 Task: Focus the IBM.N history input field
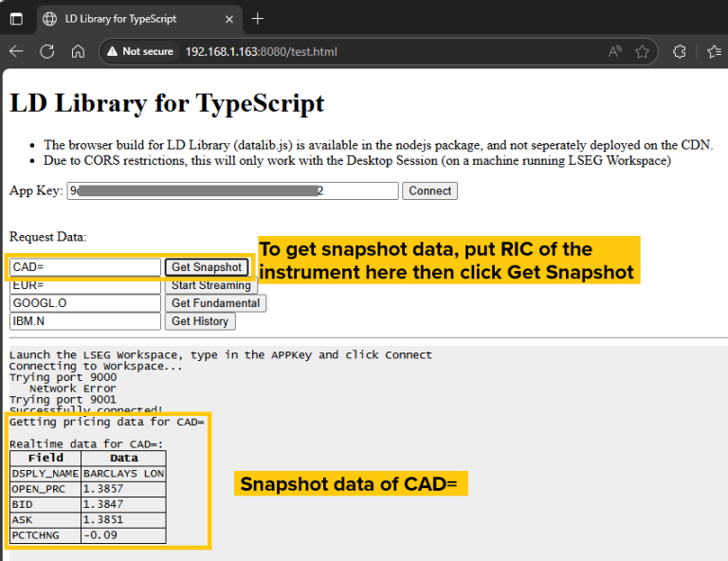[x=85, y=321]
